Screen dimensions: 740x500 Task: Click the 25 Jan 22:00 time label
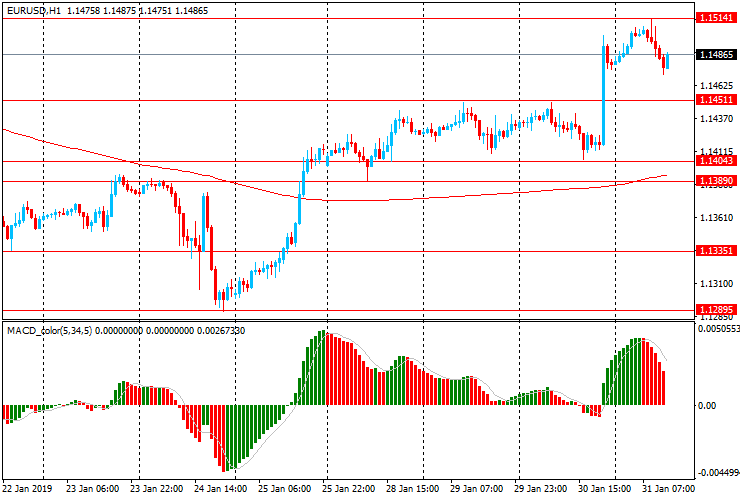click(x=348, y=489)
